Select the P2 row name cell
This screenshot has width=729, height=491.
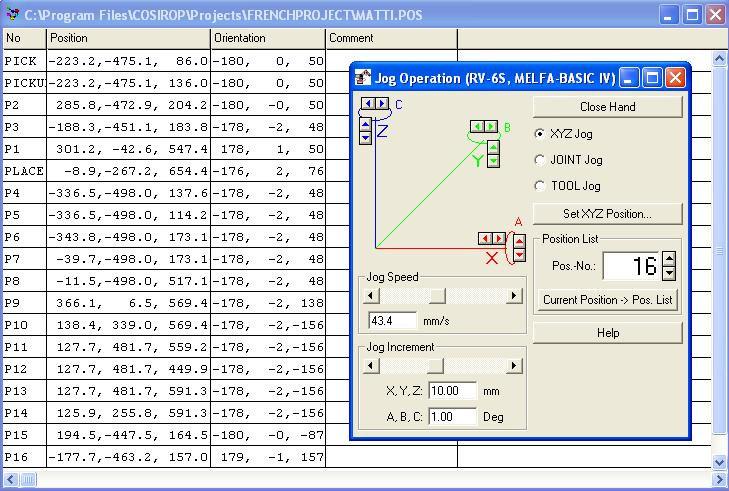[x=25, y=105]
